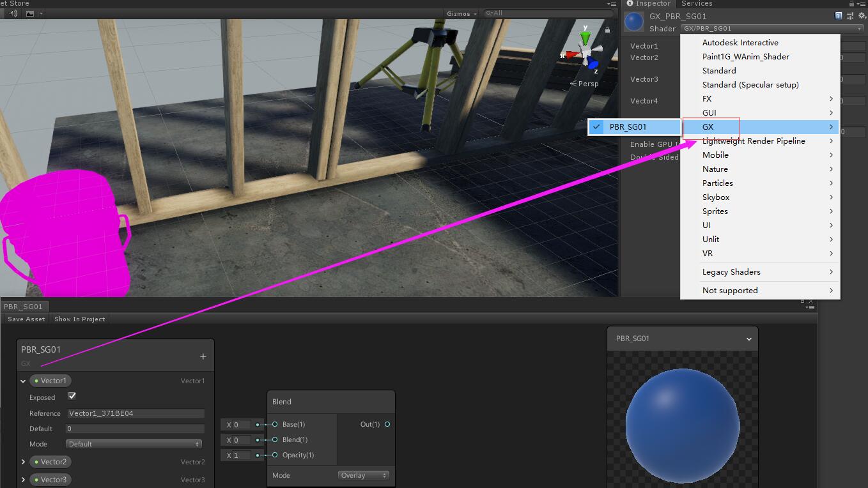Click the Save Asset button
868x488 pixels.
[26, 319]
